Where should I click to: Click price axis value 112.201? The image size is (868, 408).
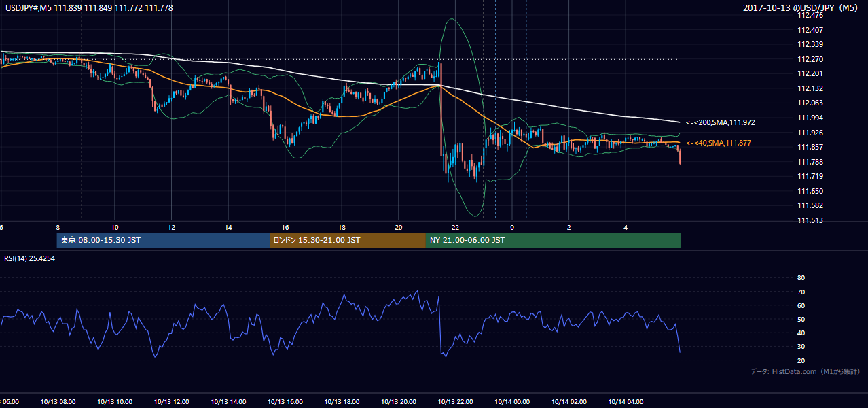point(810,73)
